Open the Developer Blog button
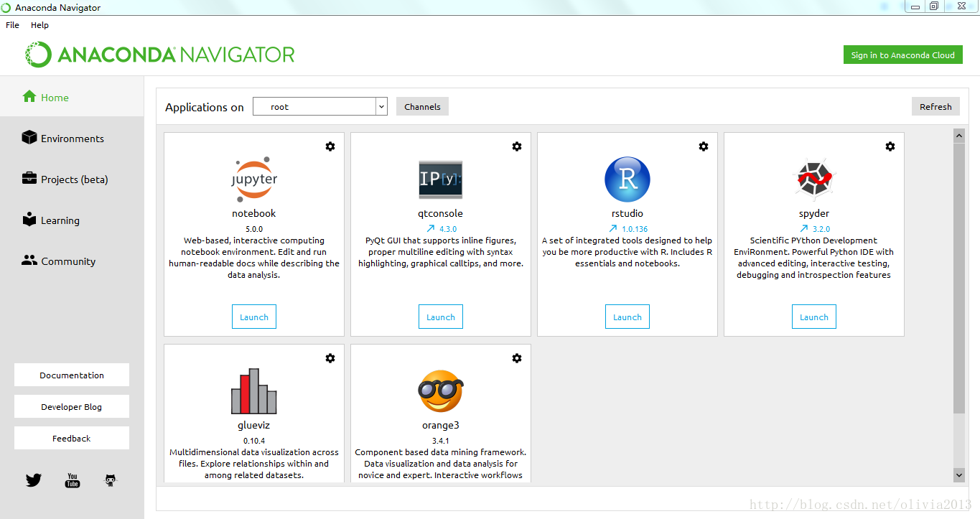 click(x=72, y=406)
